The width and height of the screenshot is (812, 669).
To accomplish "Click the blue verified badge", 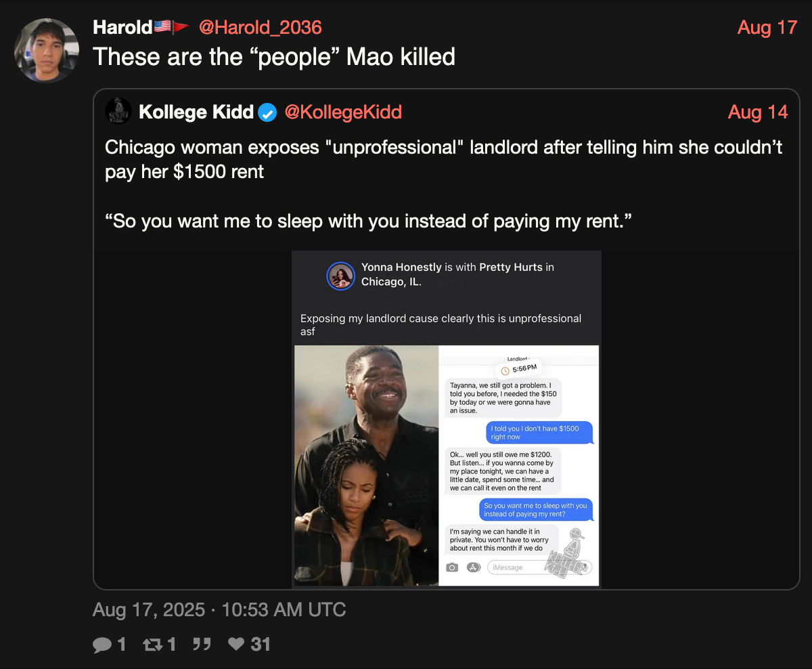I will 269,112.
